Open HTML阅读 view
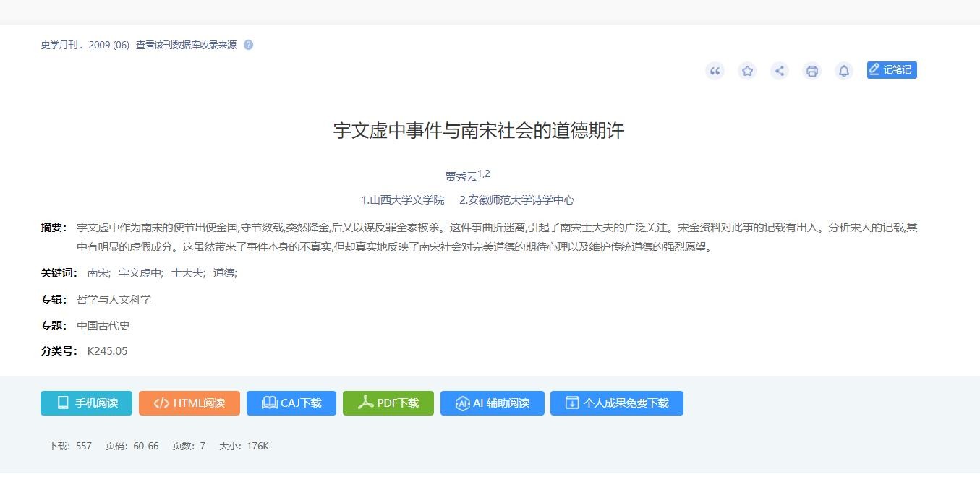 click(x=189, y=403)
